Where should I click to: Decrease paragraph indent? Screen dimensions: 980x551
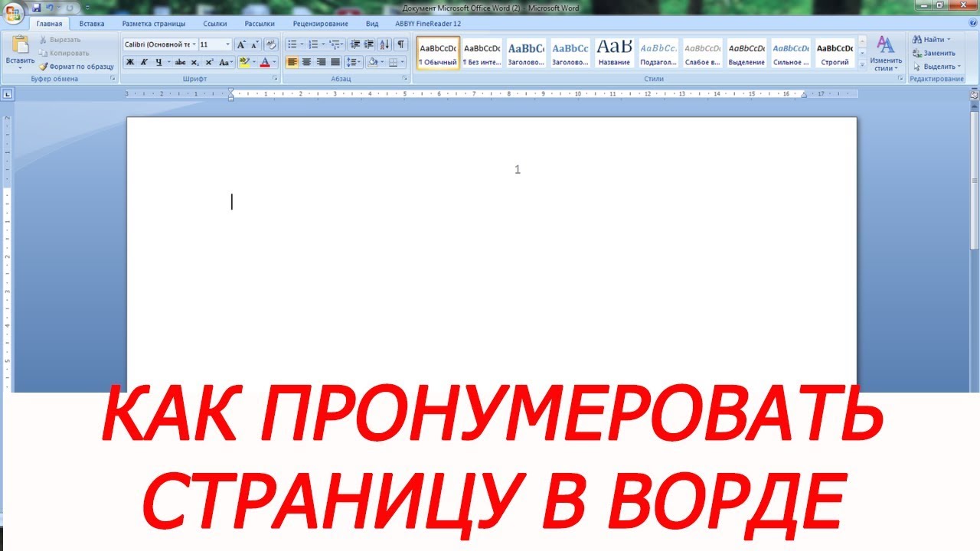[354, 44]
